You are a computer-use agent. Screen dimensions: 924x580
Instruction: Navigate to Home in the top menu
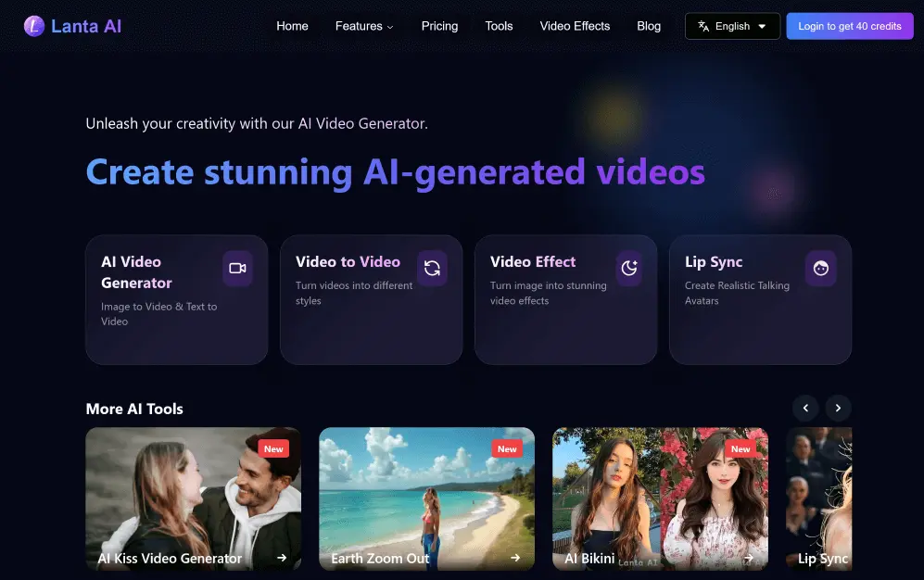[292, 26]
